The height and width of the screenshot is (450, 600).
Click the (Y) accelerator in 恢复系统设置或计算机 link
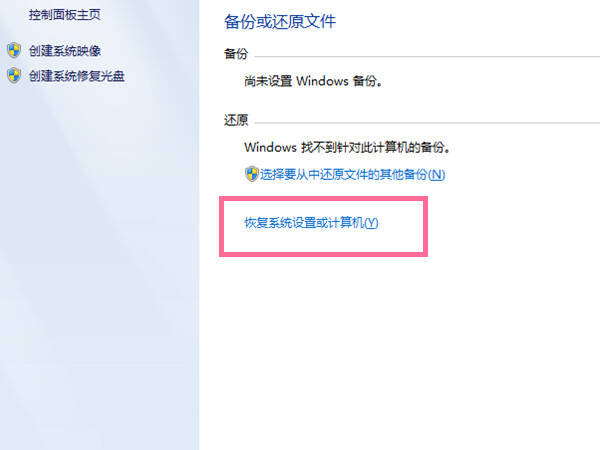pos(371,223)
